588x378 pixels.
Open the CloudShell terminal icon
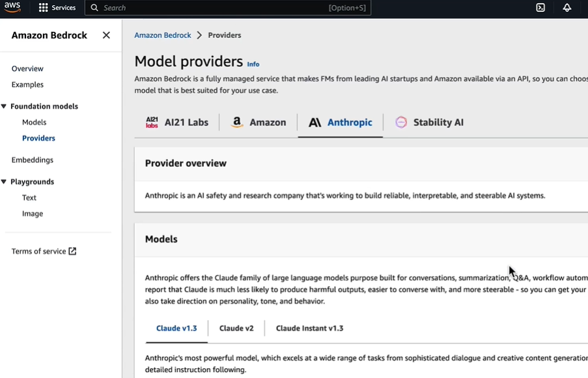coord(540,8)
